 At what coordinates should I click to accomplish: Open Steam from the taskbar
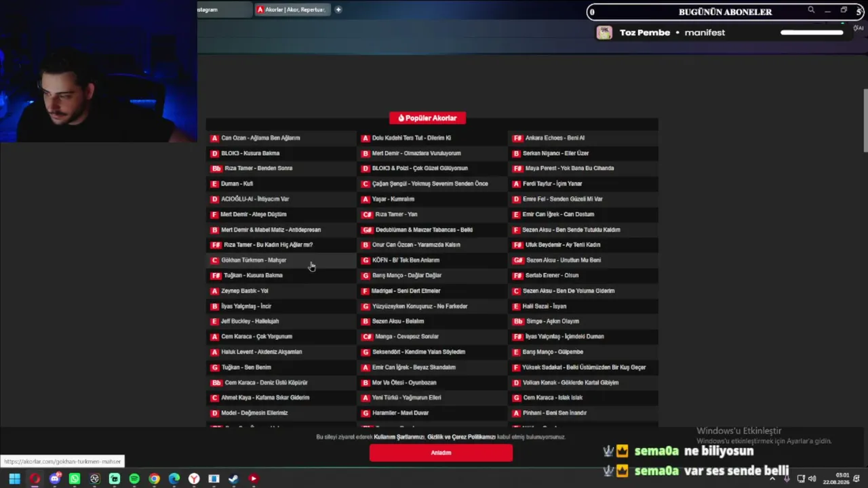pos(233,479)
